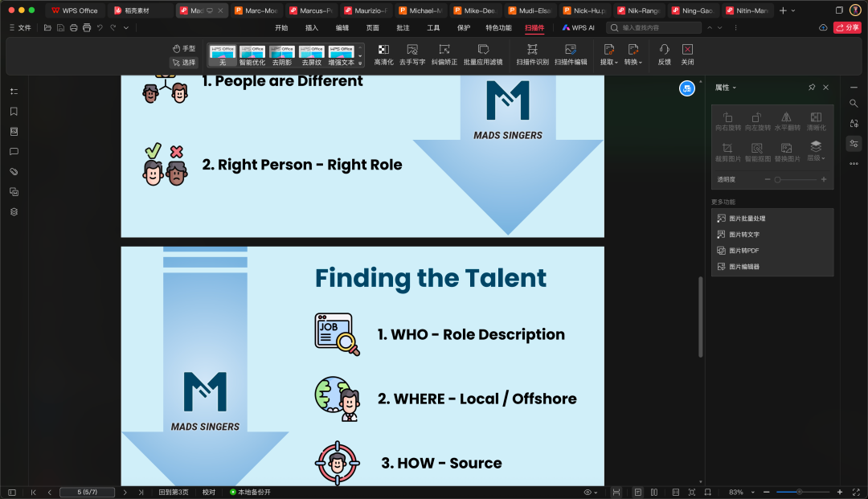Open the new tab dropdown arrow

tap(793, 10)
